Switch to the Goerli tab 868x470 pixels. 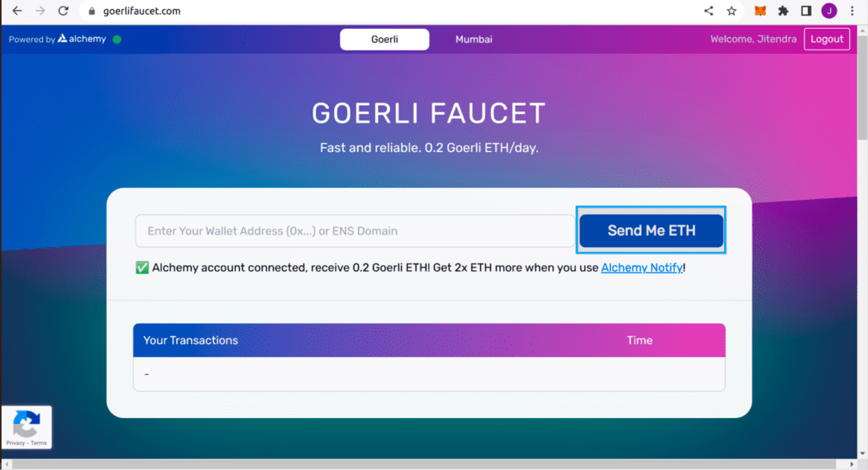[x=384, y=40]
